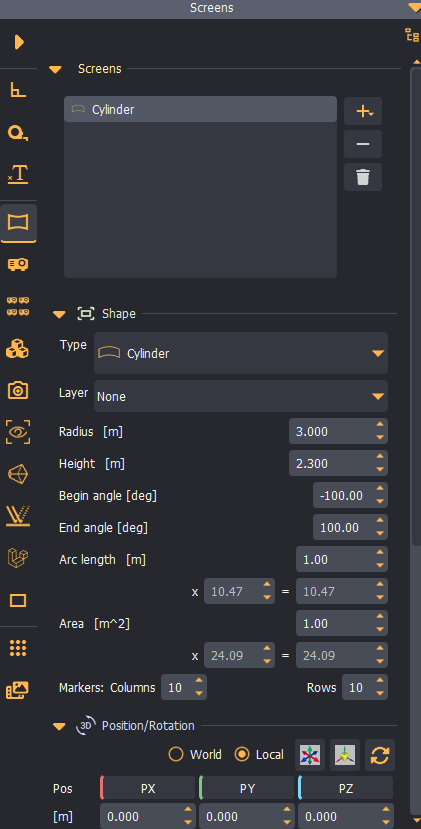Decrease marker Rows with the down arrow
This screenshot has width=421, height=829.
pos(380,694)
